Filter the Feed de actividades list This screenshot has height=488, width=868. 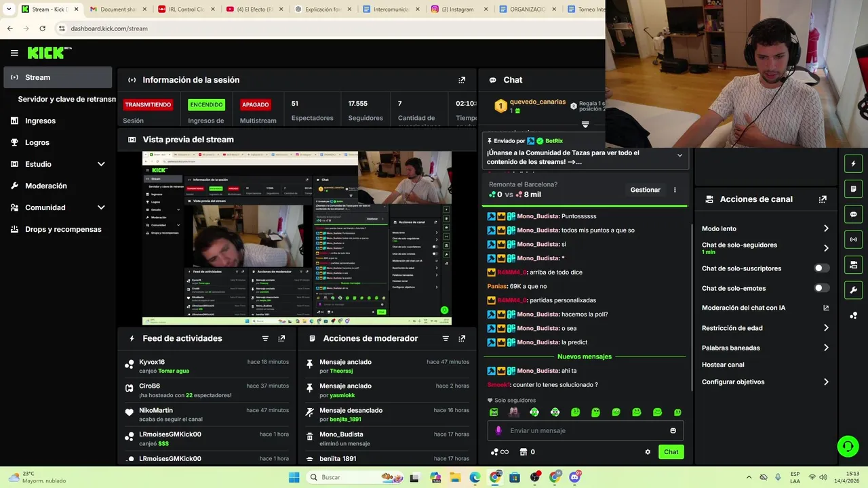(x=265, y=338)
